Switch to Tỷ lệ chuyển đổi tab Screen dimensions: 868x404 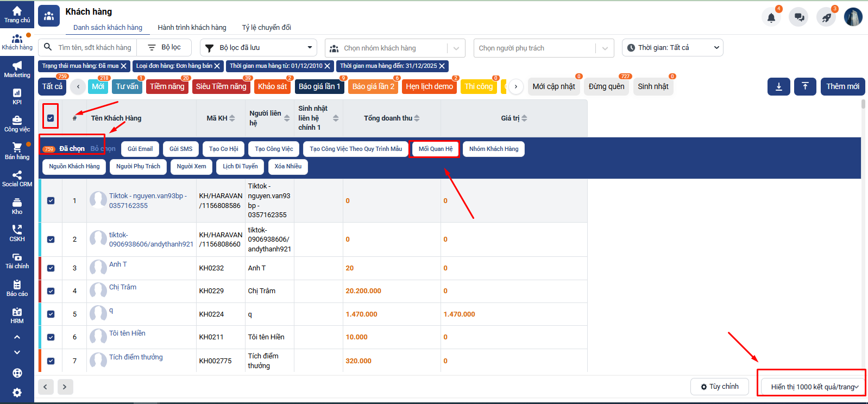coord(266,28)
